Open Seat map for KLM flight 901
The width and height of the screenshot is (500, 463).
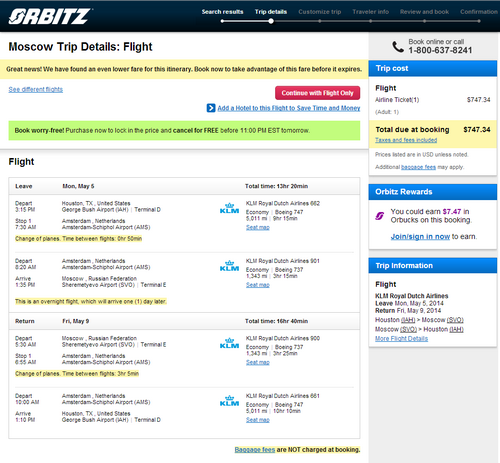(258, 285)
